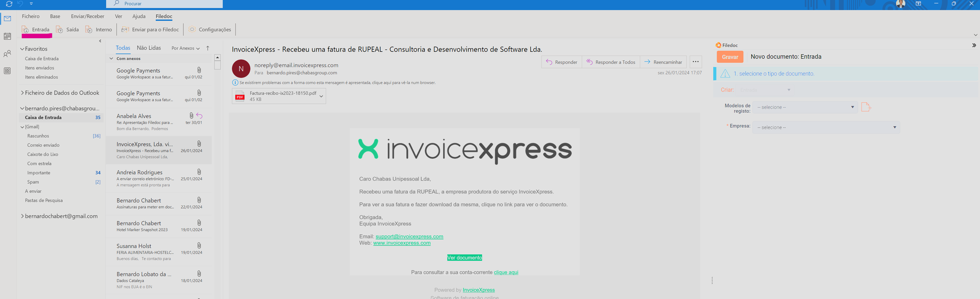Viewport: 980px width, 299px height.
Task: Collapse the Favoritos folder group
Action: coord(22,49)
